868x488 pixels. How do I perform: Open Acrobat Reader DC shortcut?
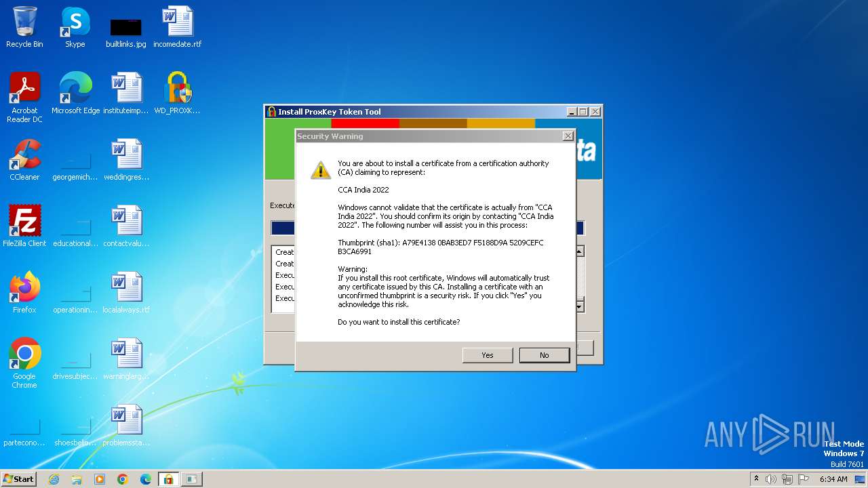point(24,97)
